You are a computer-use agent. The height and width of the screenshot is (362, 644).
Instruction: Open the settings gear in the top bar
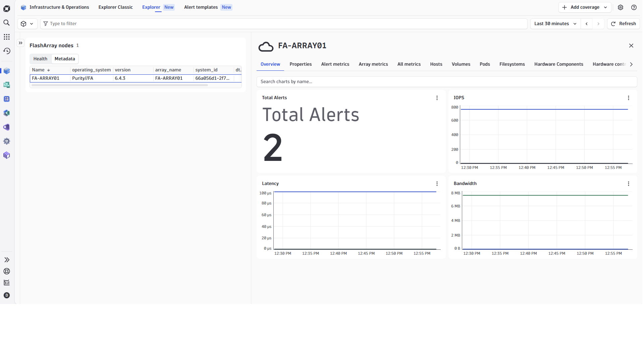point(621,7)
